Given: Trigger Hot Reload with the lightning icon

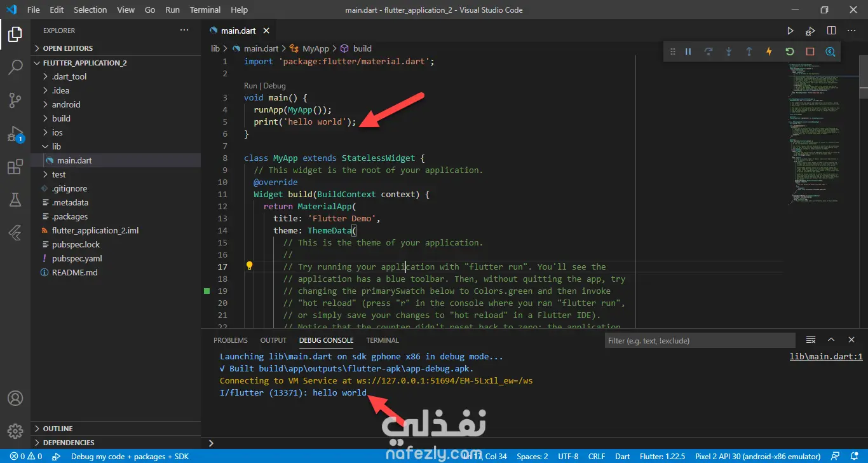Looking at the screenshot, I should coord(769,52).
